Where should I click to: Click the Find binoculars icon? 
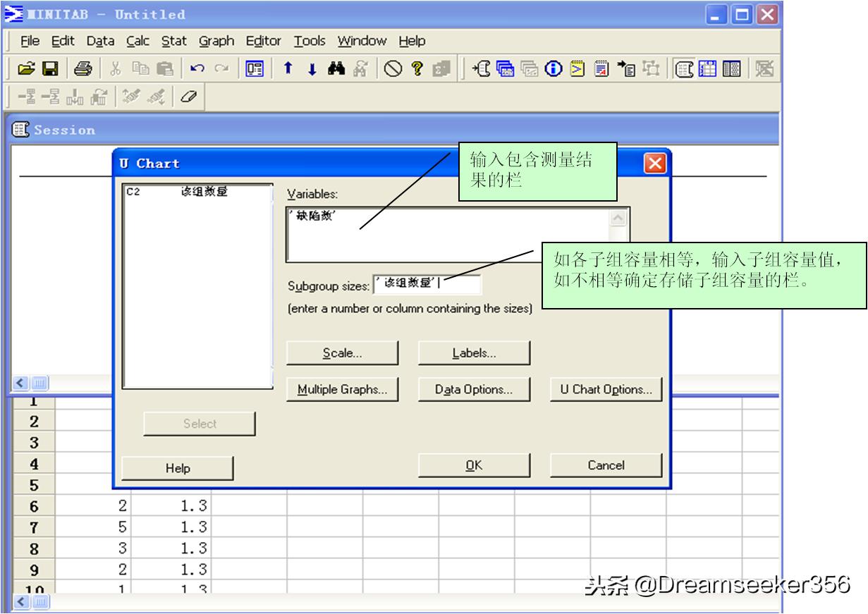click(x=337, y=69)
